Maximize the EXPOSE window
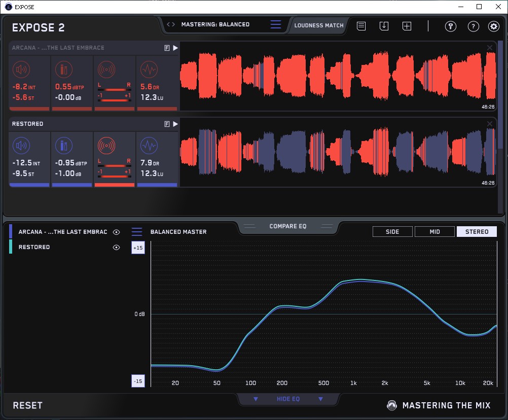This screenshot has width=508, height=420. tap(479, 7)
